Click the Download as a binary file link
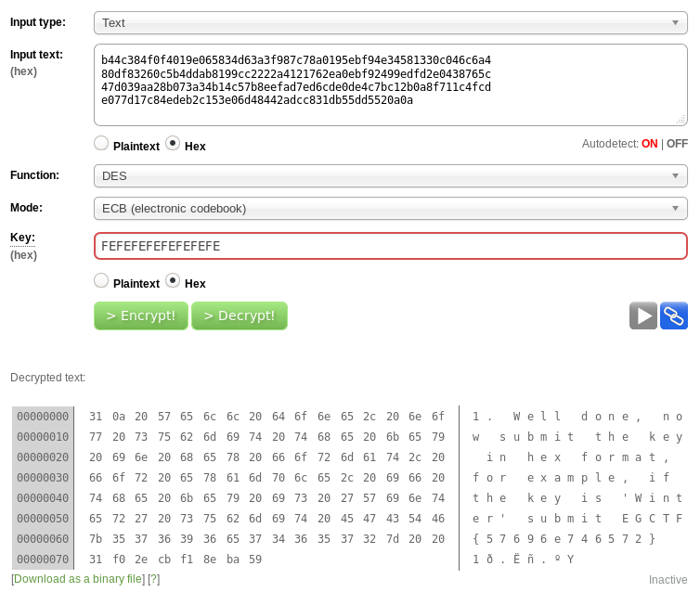Screen dimensions: 700x592 pos(78,579)
